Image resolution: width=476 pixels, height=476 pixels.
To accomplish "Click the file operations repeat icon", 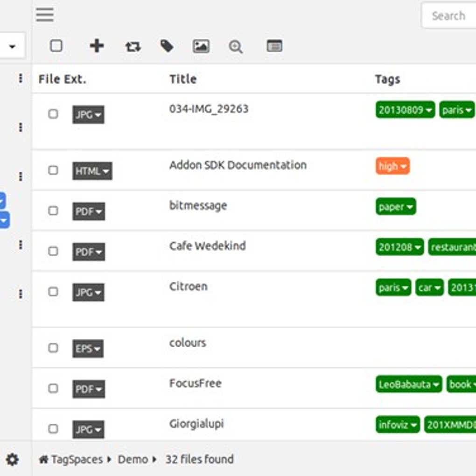I will pyautogui.click(x=132, y=46).
